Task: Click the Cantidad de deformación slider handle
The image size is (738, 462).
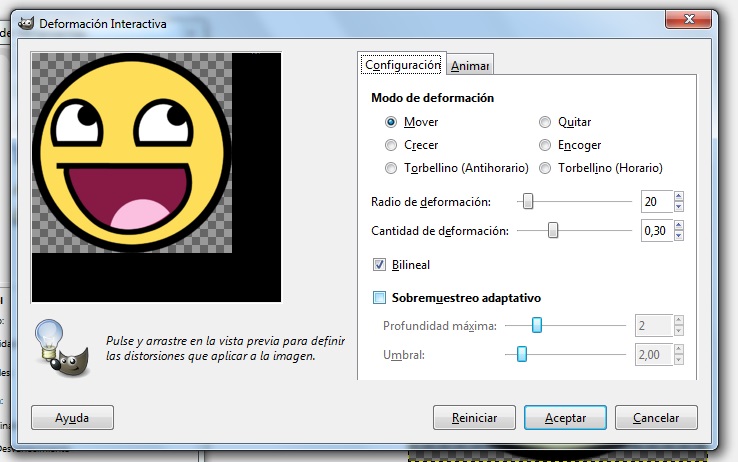Action: pos(553,231)
